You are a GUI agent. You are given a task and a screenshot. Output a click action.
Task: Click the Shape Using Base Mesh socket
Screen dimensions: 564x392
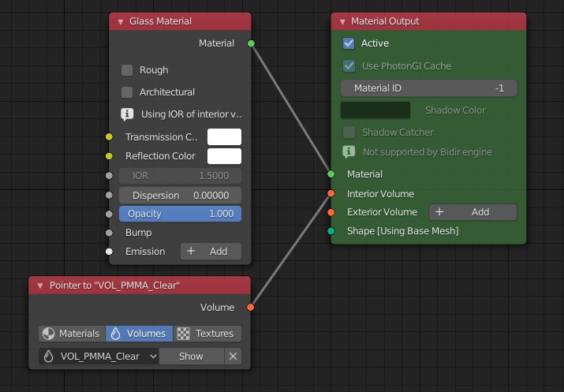[x=331, y=231]
